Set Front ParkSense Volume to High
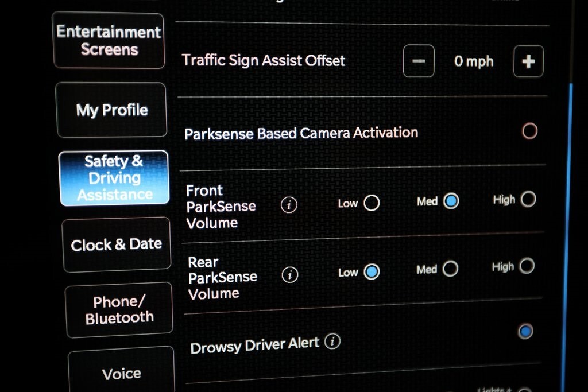The height and width of the screenshot is (392, 588). click(528, 199)
